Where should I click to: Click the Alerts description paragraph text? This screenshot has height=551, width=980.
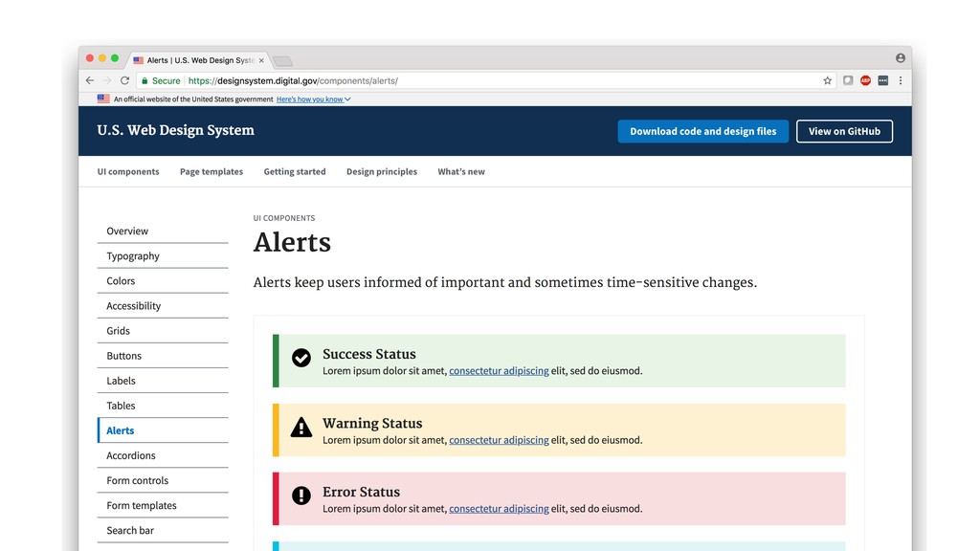pyautogui.click(x=505, y=283)
